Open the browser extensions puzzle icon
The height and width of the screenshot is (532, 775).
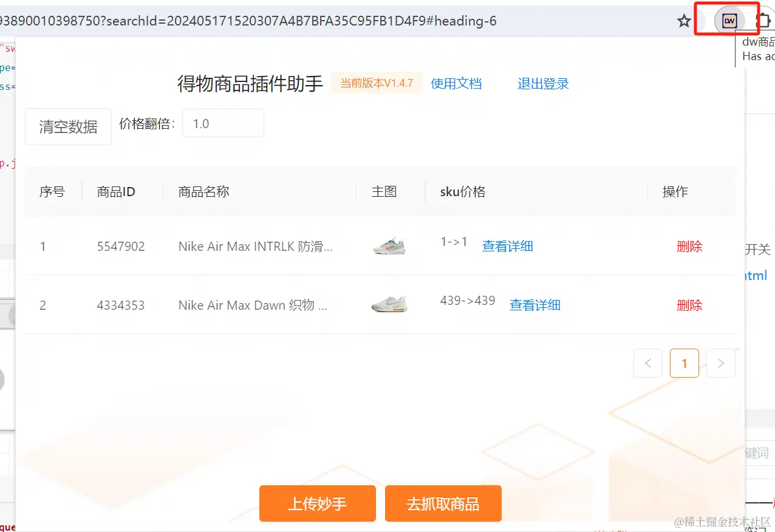coord(764,21)
